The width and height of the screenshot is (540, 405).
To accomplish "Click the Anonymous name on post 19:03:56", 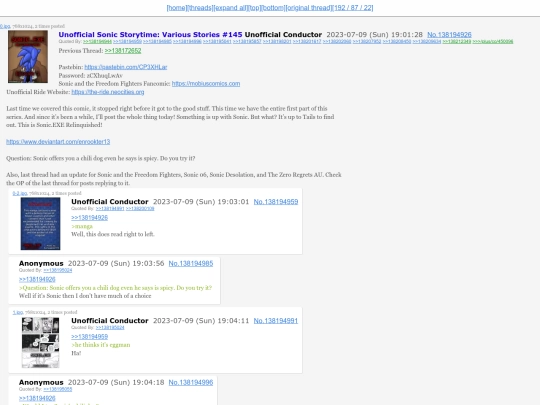I will pyautogui.click(x=41, y=263).
